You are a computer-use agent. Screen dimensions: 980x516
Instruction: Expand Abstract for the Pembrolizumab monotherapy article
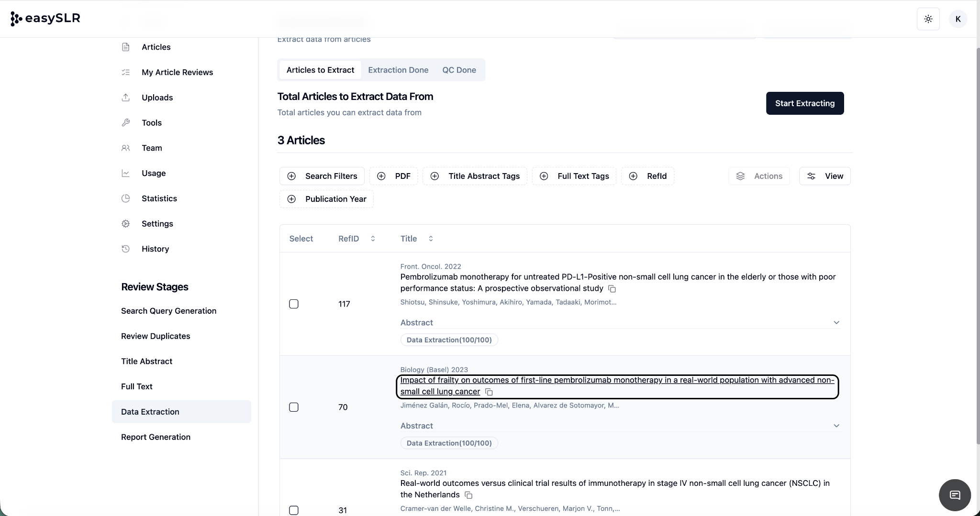pos(836,323)
